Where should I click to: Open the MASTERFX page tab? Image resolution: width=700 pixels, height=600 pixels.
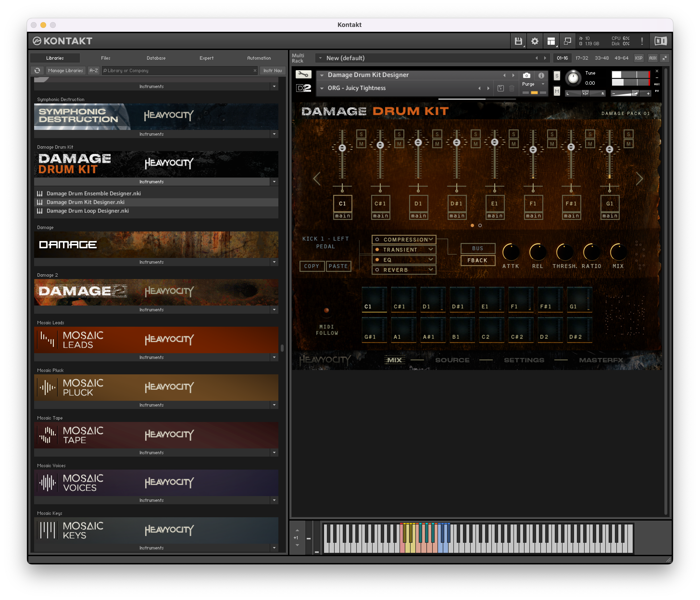click(x=601, y=360)
